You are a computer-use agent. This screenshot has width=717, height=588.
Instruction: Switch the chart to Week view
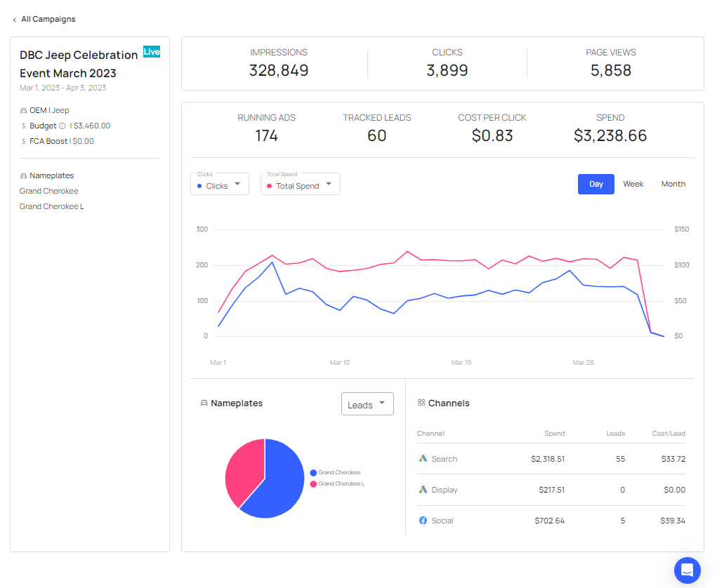(633, 184)
